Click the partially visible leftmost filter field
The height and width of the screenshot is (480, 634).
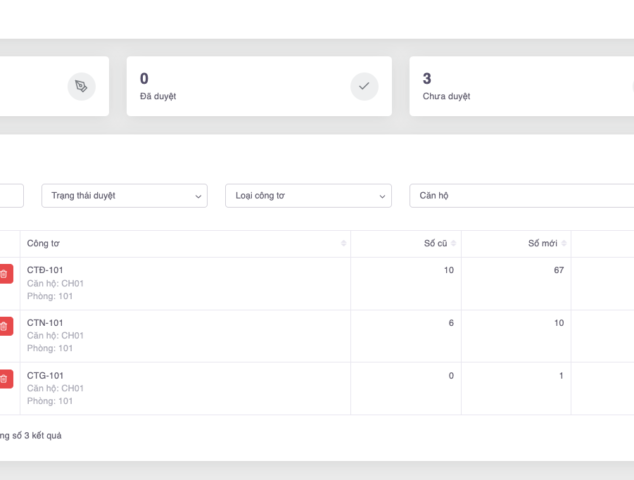tap(10, 196)
